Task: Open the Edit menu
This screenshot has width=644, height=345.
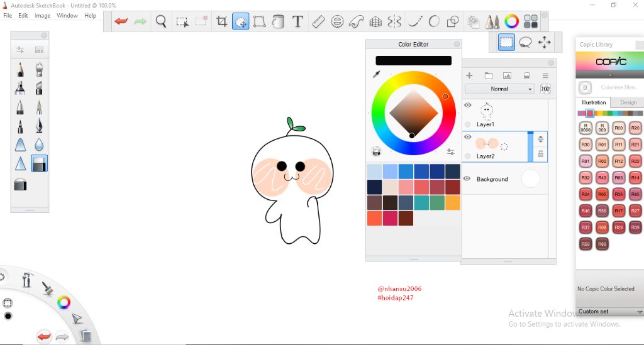Action: tap(23, 16)
